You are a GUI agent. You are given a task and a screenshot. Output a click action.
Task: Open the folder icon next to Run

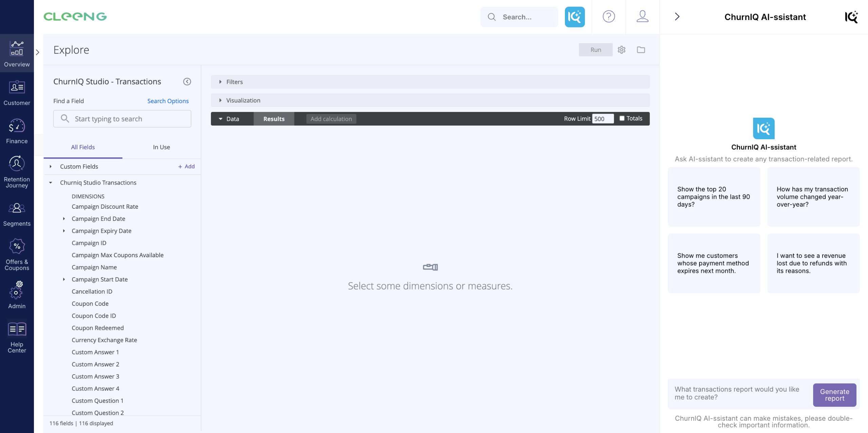click(641, 50)
